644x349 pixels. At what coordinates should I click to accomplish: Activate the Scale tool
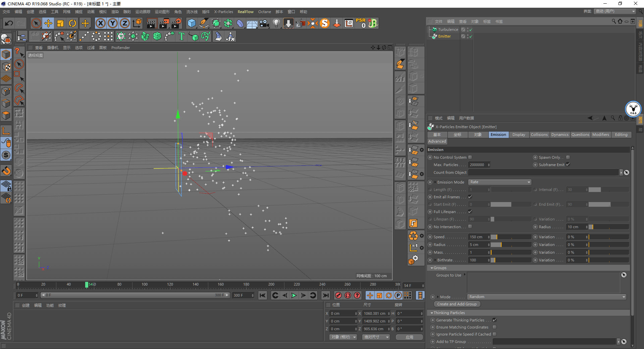point(60,23)
